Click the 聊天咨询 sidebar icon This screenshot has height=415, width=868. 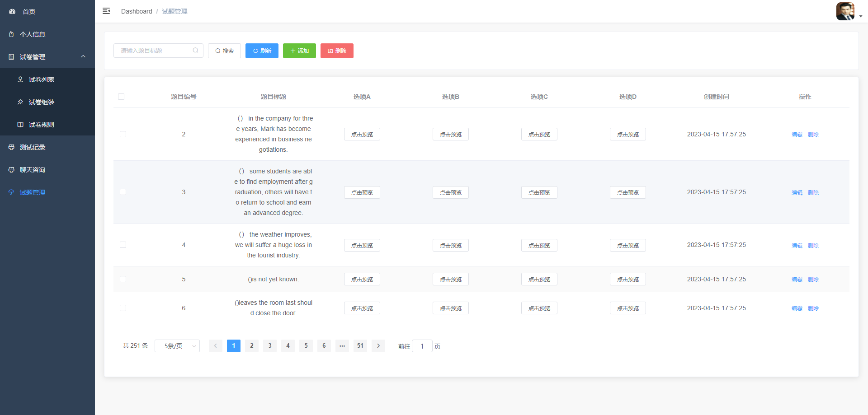[x=11, y=169]
